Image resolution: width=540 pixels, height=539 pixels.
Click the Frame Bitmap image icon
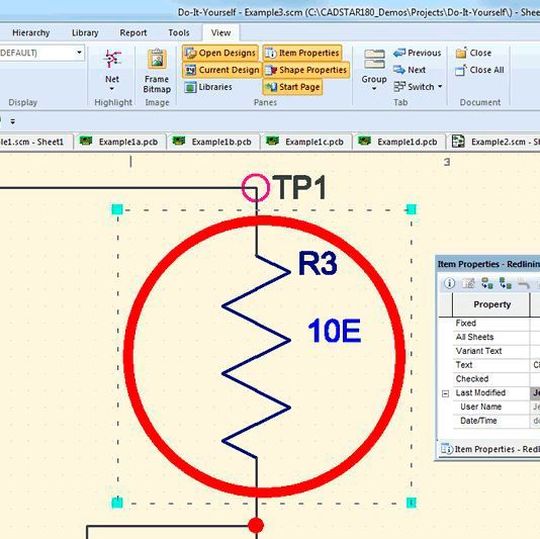[x=157, y=59]
